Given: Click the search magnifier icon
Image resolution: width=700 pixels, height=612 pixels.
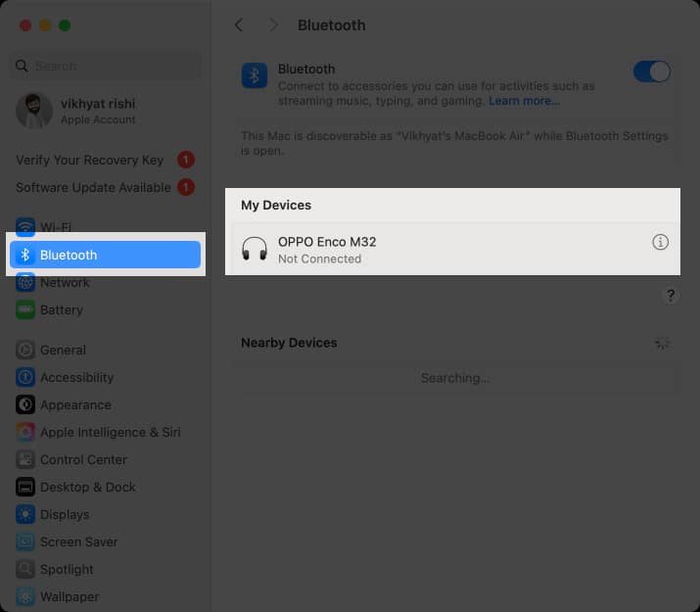Looking at the screenshot, I should pos(21,66).
